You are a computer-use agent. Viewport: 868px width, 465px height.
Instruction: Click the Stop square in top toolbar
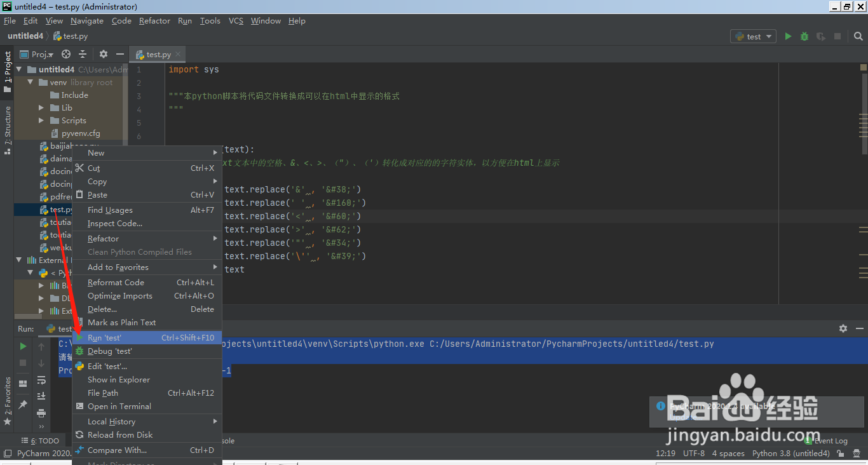tap(837, 37)
